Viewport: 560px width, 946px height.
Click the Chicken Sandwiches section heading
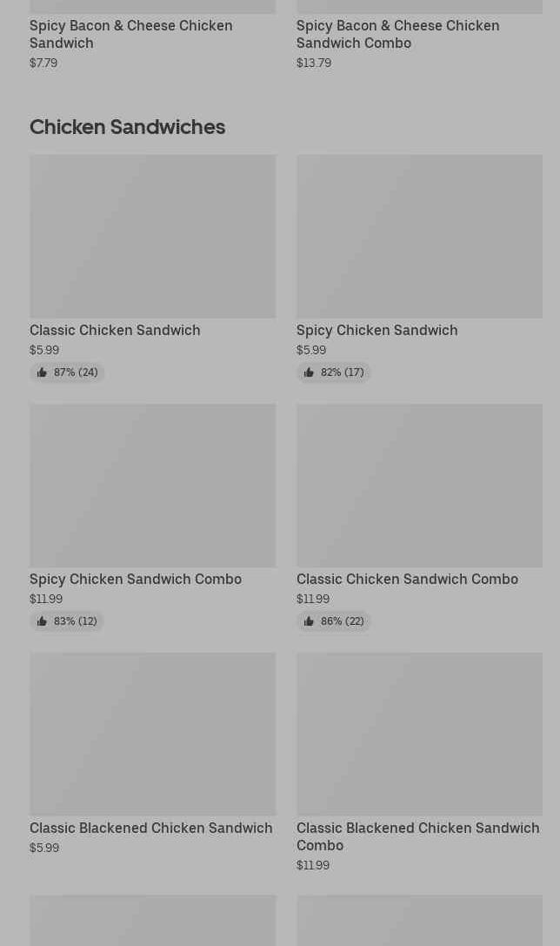pos(127,127)
